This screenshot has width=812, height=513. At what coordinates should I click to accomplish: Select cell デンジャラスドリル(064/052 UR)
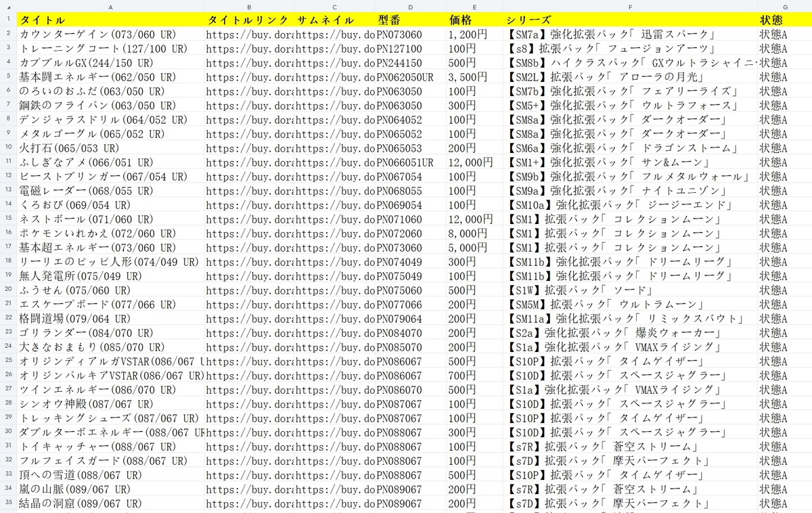click(x=110, y=119)
